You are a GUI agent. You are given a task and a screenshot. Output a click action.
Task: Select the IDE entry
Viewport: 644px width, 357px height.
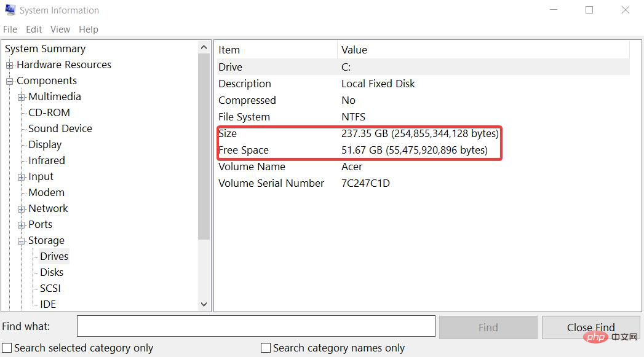point(48,304)
